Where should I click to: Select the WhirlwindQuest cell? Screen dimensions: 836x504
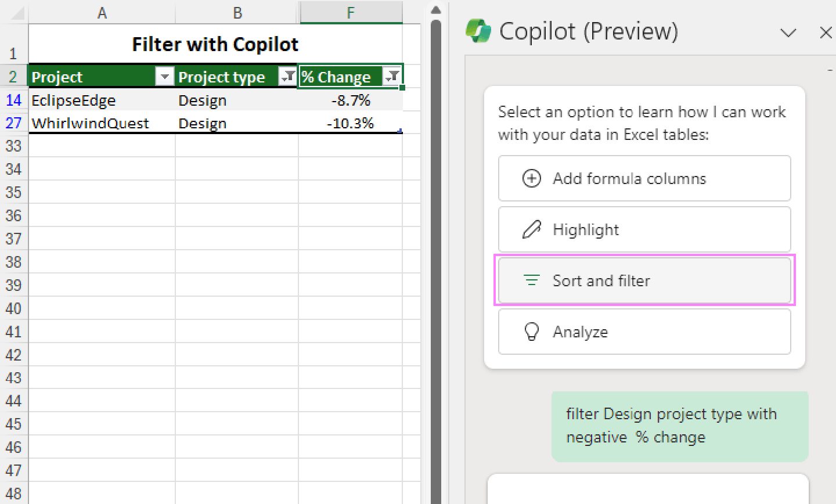click(x=102, y=123)
